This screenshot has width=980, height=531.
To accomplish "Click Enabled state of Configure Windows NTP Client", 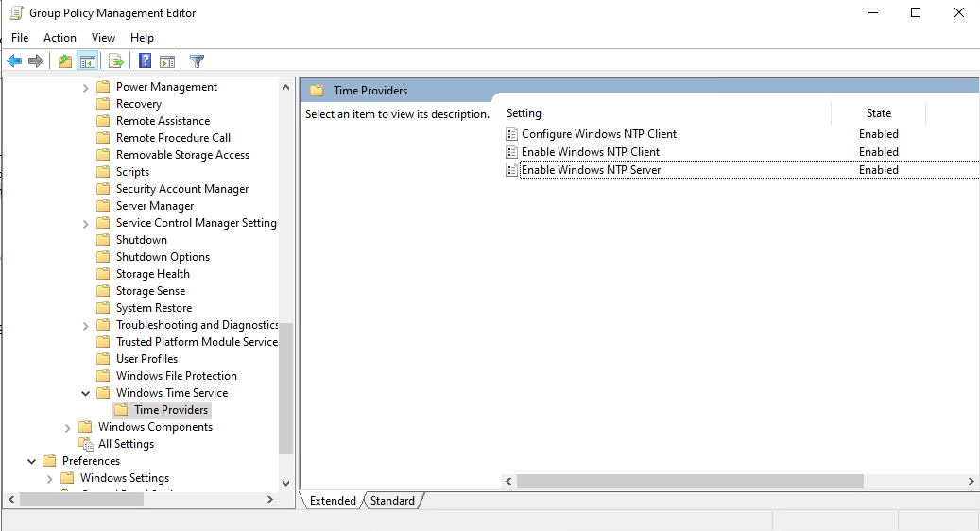I will (878, 133).
